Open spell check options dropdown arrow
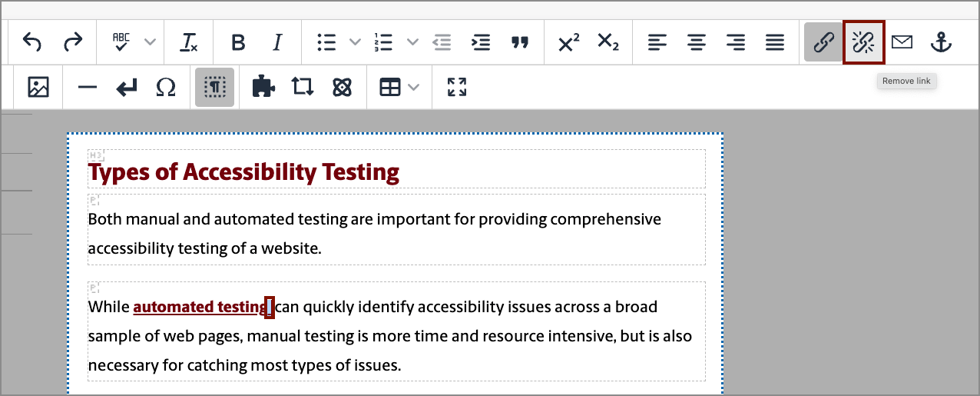Viewport: 980px width, 396px height. pos(150,42)
